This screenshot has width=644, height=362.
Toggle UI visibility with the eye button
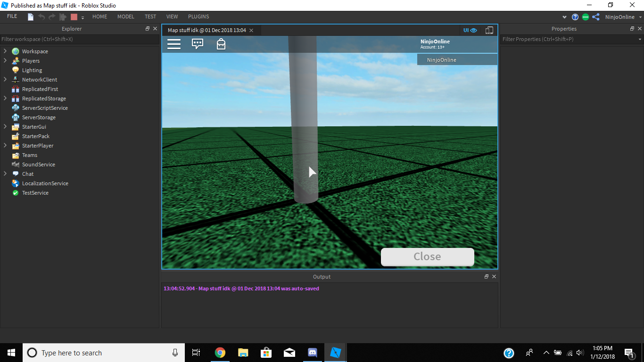470,30
